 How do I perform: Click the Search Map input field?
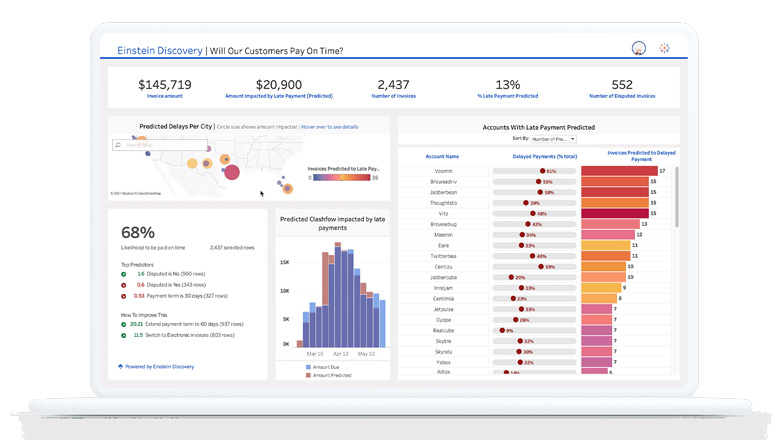(x=160, y=145)
